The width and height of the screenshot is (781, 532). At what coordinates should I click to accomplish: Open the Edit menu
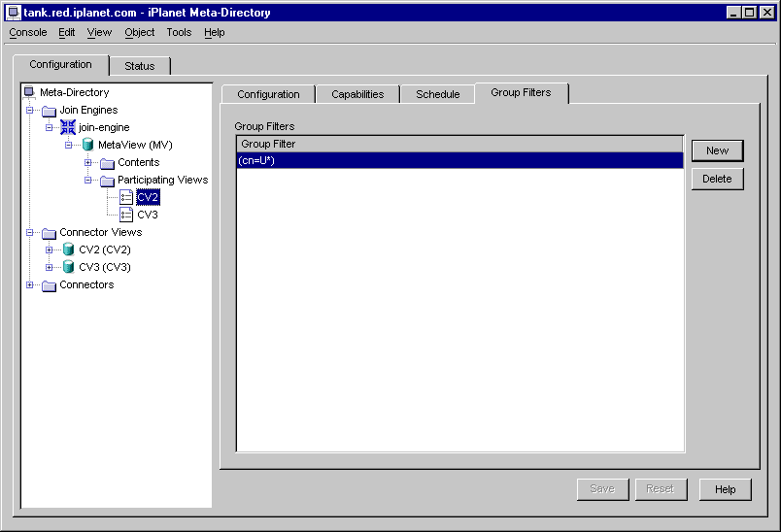[x=66, y=32]
